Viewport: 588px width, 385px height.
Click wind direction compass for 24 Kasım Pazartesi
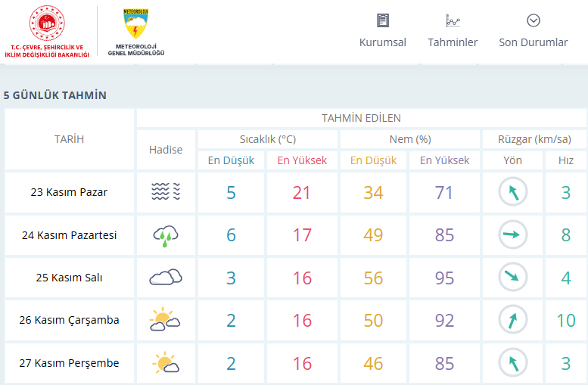512,235
